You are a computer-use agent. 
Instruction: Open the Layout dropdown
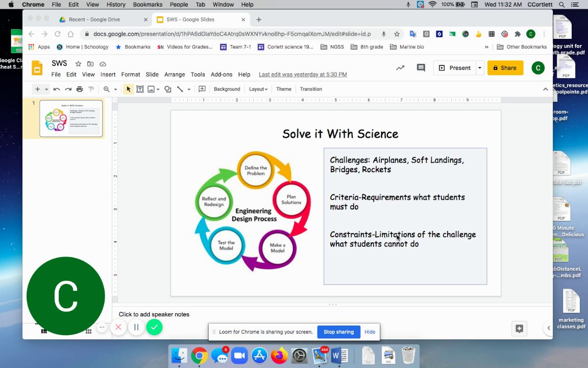pyautogui.click(x=258, y=89)
